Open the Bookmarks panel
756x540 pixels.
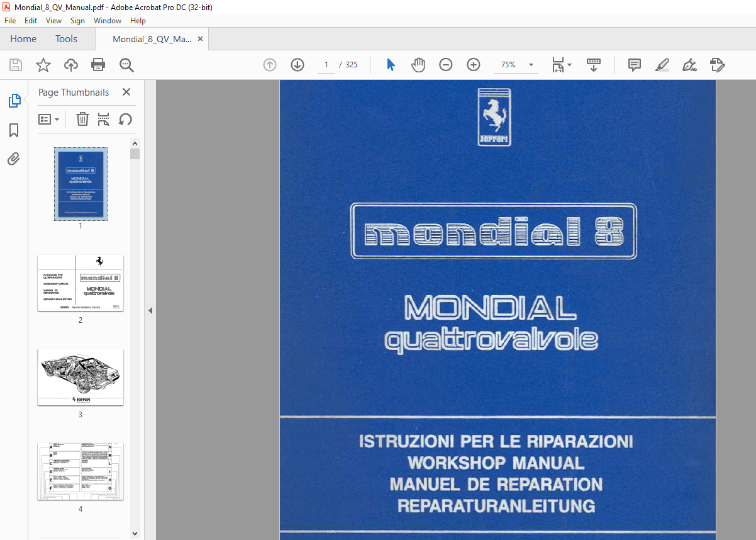pos(14,130)
